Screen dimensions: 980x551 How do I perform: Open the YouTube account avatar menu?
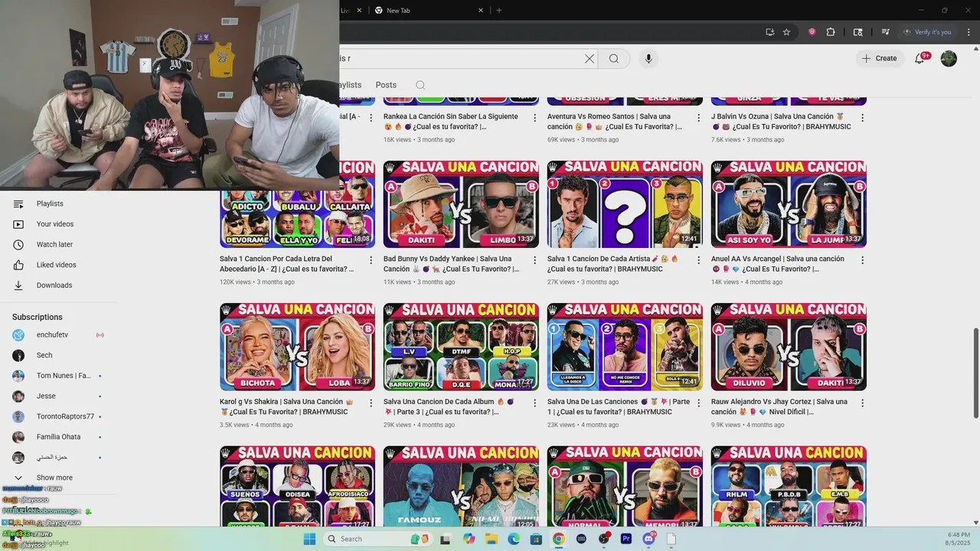(x=949, y=58)
